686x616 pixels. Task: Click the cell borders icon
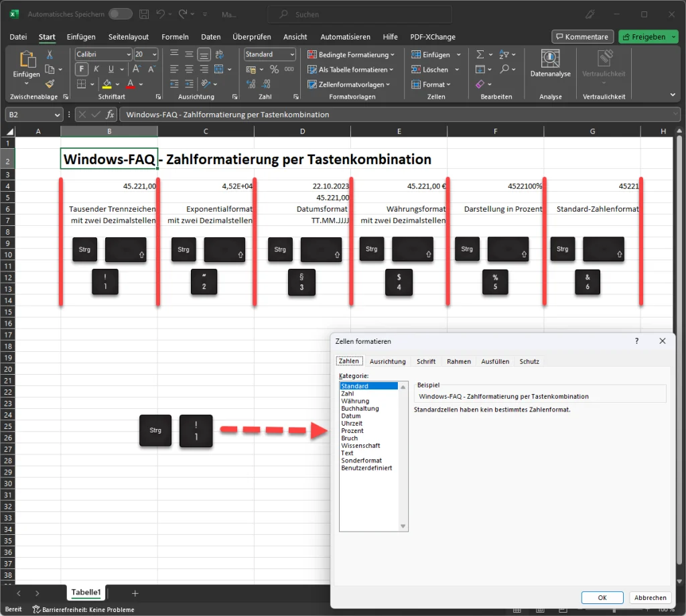81,84
